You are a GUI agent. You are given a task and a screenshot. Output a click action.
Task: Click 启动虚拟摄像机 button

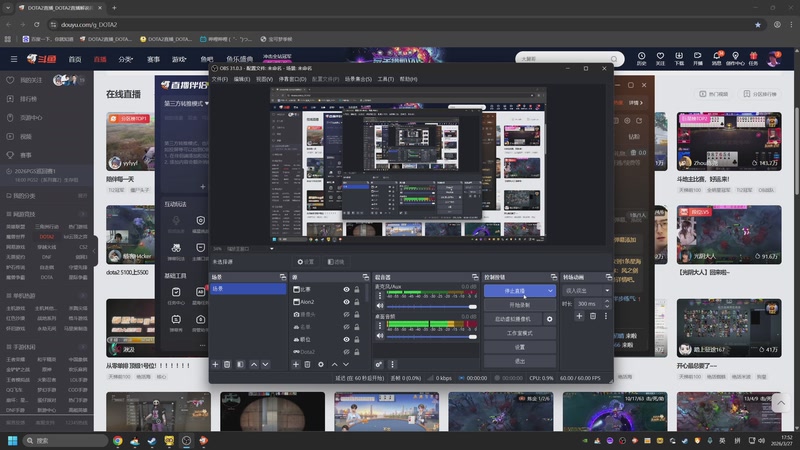(x=513, y=319)
